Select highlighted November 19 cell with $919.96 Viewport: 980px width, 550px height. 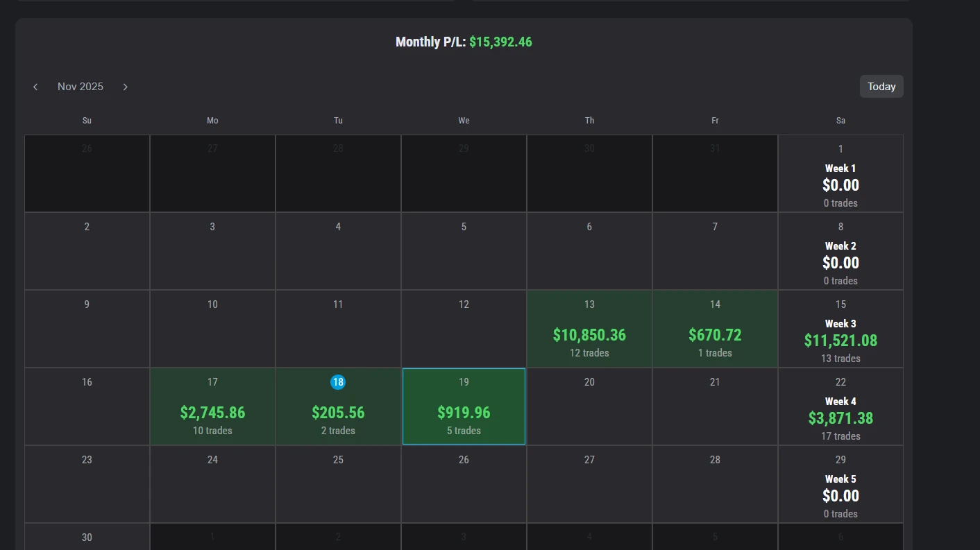[464, 406]
